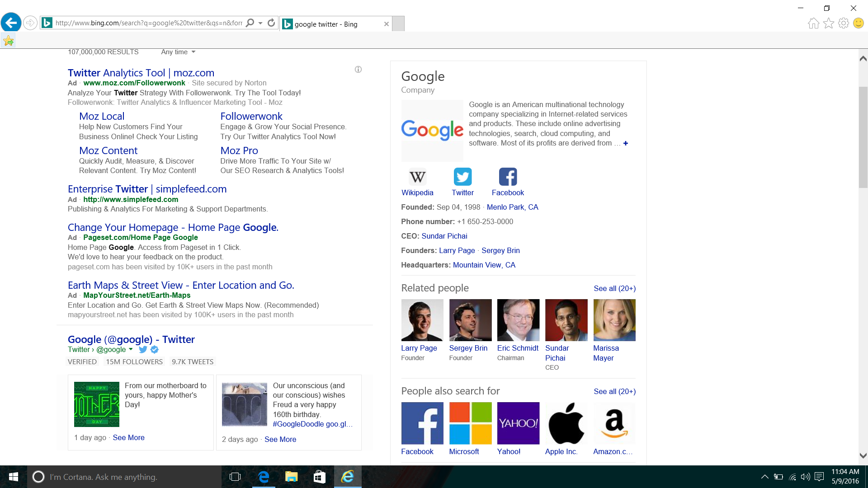
Task: Open Enterprise Twitter simplefeed.com ad
Action: click(x=147, y=189)
